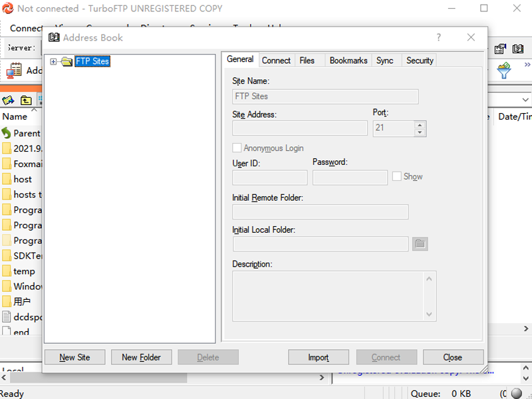
Task: Click the TurboFTP app icon in title bar
Action: coord(8,8)
